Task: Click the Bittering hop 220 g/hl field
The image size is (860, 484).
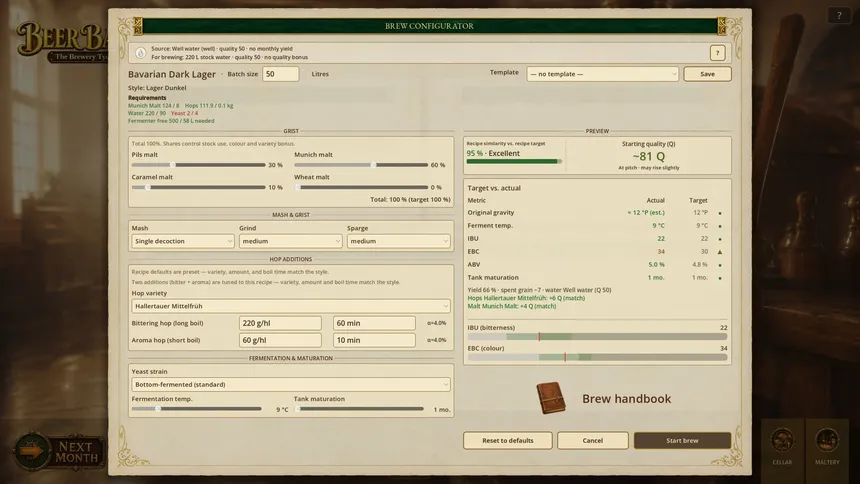Action: [x=280, y=323]
